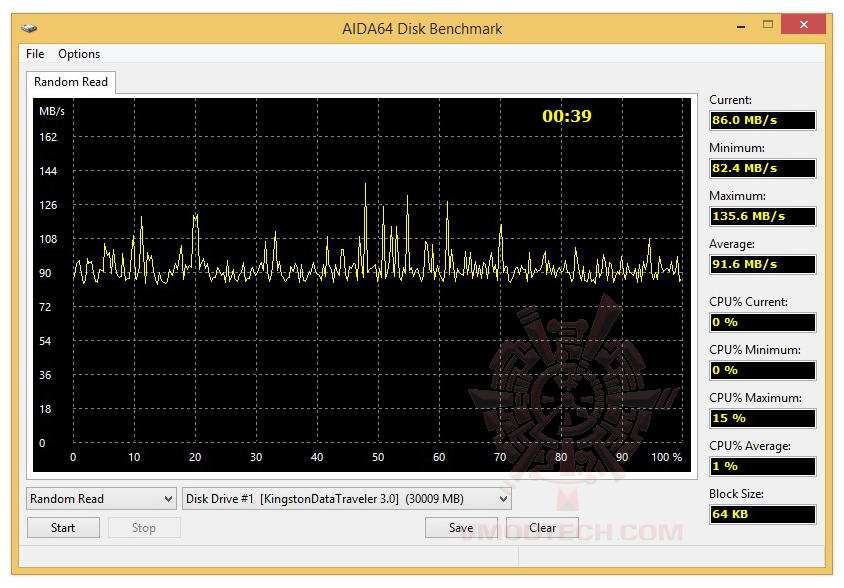844x588 pixels.
Task: Click the CPU% Average value 1 %
Action: point(762,466)
